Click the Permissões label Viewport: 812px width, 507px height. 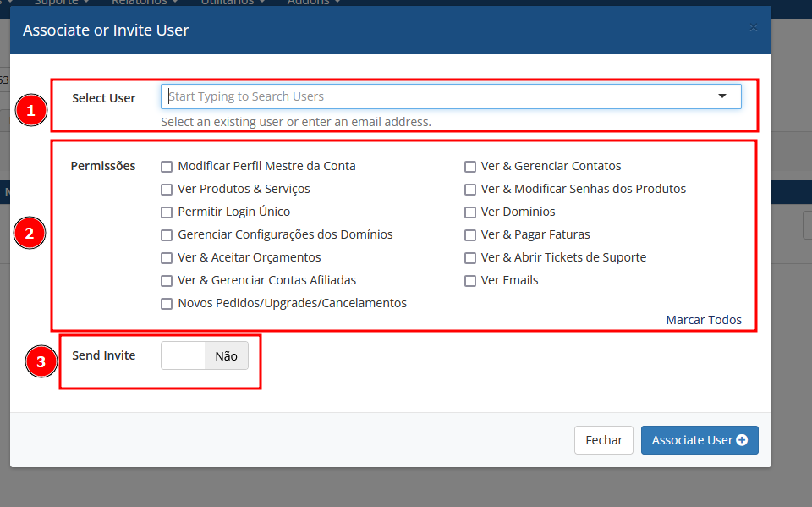tap(103, 166)
